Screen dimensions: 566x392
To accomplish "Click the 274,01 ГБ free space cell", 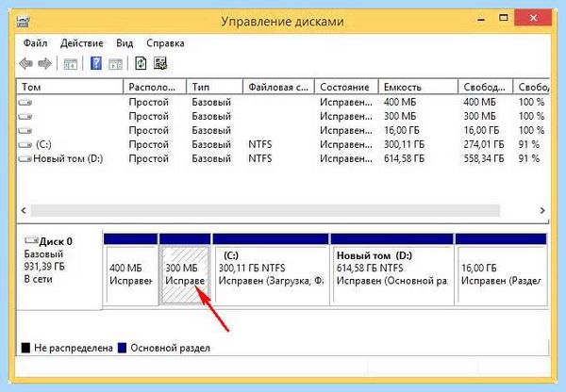I will click(x=484, y=144).
